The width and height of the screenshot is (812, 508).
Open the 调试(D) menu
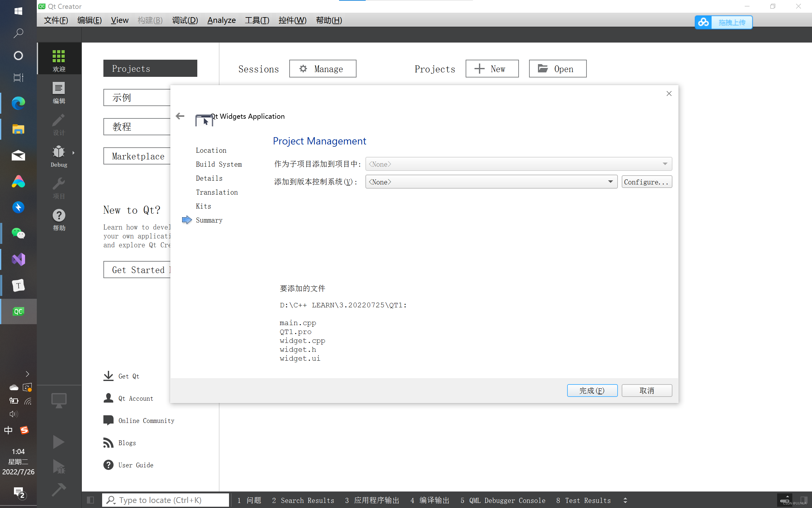click(185, 20)
